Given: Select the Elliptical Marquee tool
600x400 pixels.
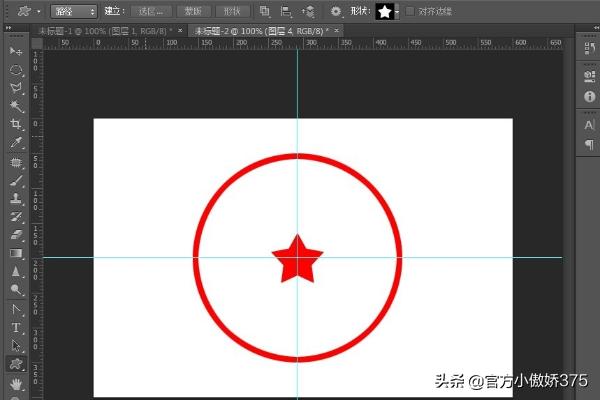Looking at the screenshot, I should coord(16,70).
